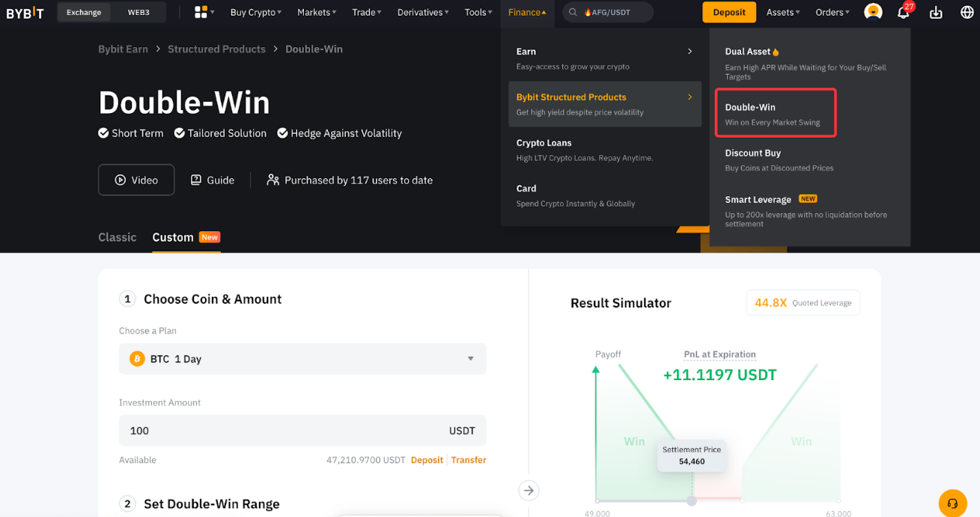Click the notifications bell icon
The height and width of the screenshot is (517, 980).
point(903,13)
